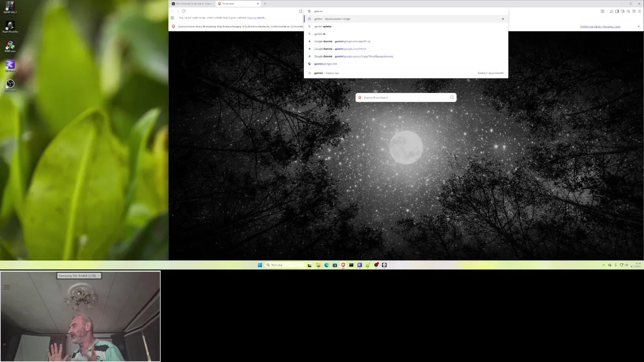Screen dimensions: 644x362
Task: Open Task View on taskbar
Action: click(309, 265)
